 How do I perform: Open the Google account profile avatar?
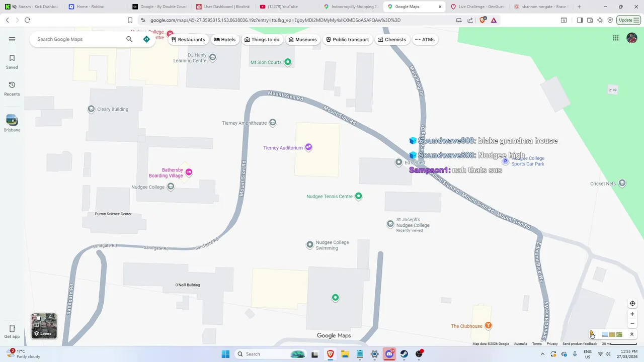point(632,38)
